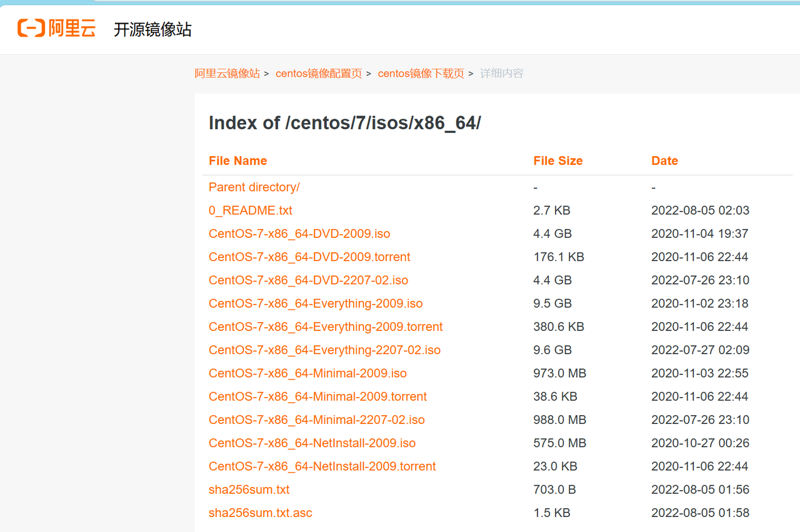Download CentOS-7-x86_64-DVD-2009.torrent
800x532 pixels.
309,257
